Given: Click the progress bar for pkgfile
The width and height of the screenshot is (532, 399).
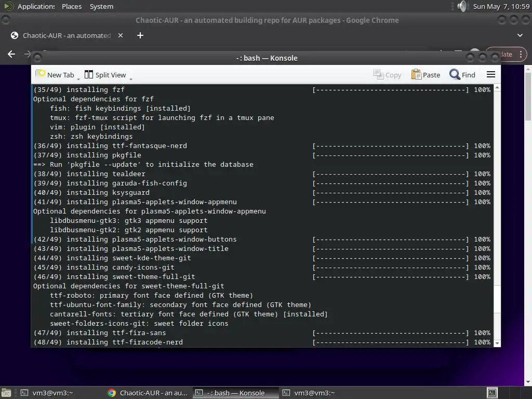Looking at the screenshot, I should [391, 155].
